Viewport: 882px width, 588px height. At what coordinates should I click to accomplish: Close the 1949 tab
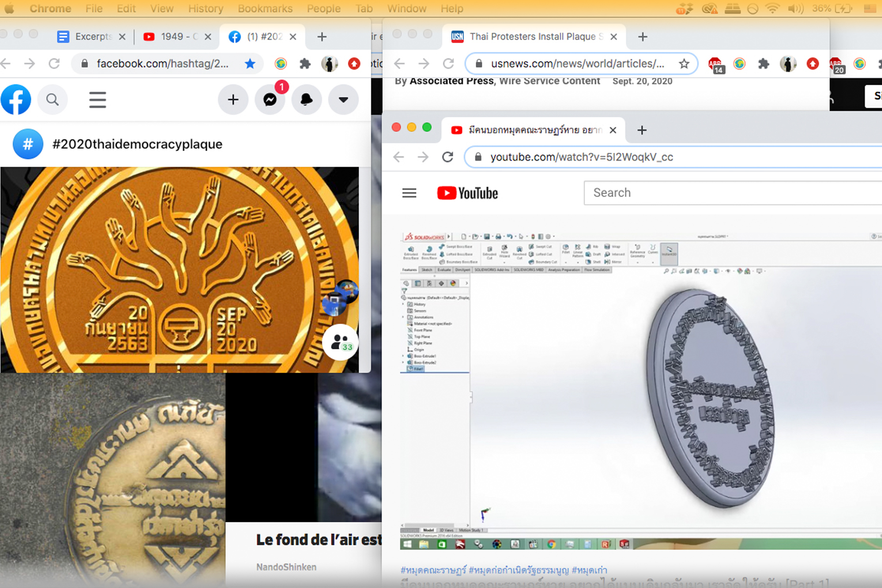208,37
